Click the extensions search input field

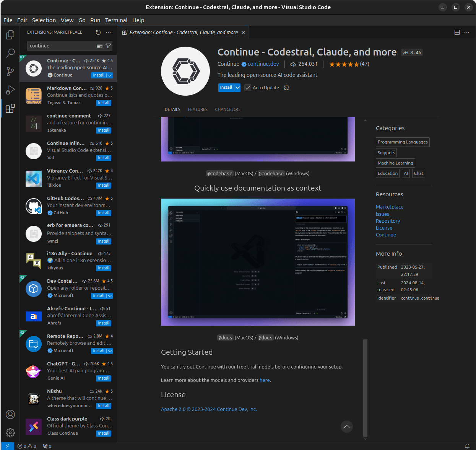[x=61, y=46]
